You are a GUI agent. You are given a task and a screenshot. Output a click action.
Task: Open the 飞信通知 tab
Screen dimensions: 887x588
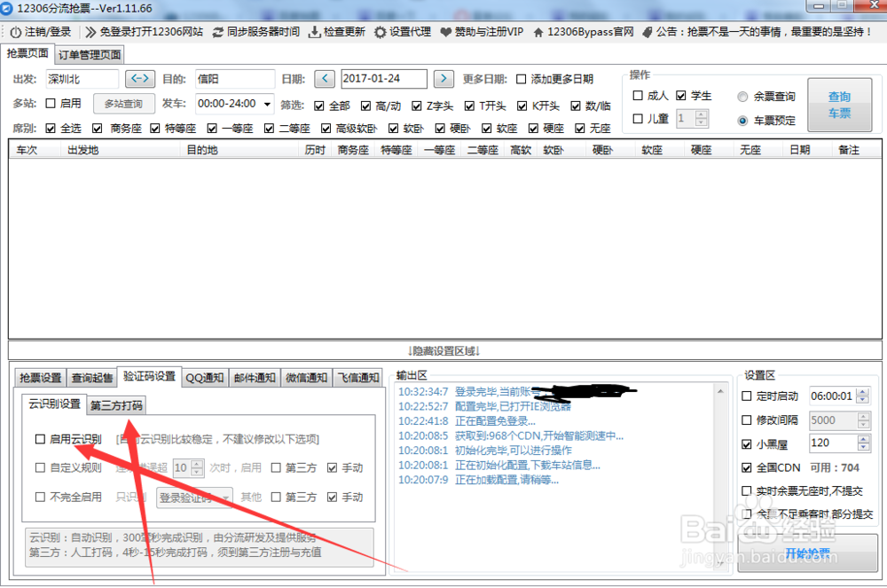coord(358,378)
